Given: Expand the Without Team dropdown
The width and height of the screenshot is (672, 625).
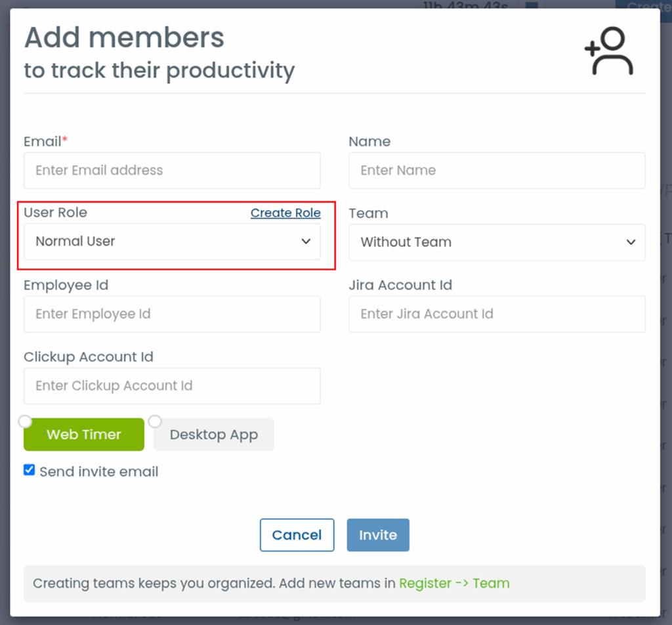Looking at the screenshot, I should 496,242.
